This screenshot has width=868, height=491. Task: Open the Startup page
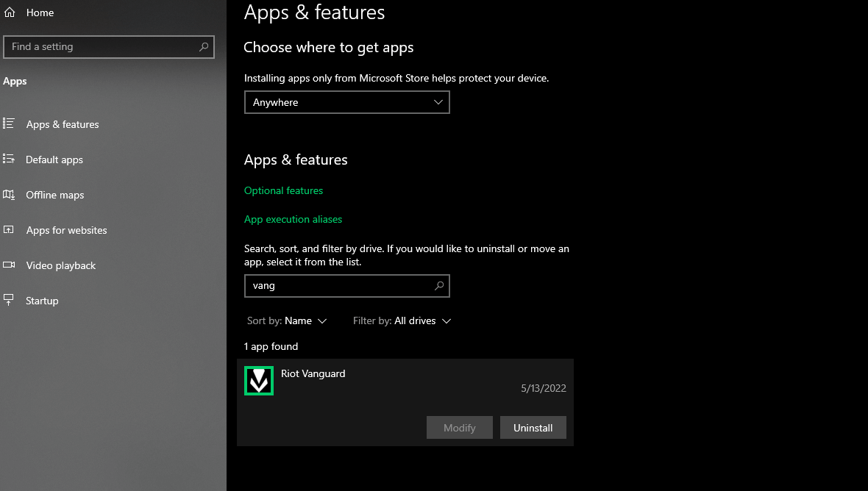pyautogui.click(x=42, y=301)
